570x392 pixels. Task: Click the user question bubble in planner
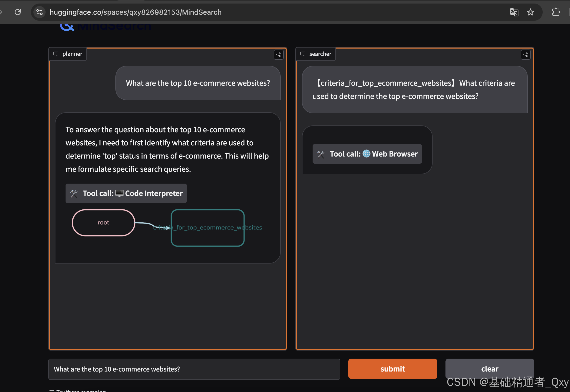(198, 83)
